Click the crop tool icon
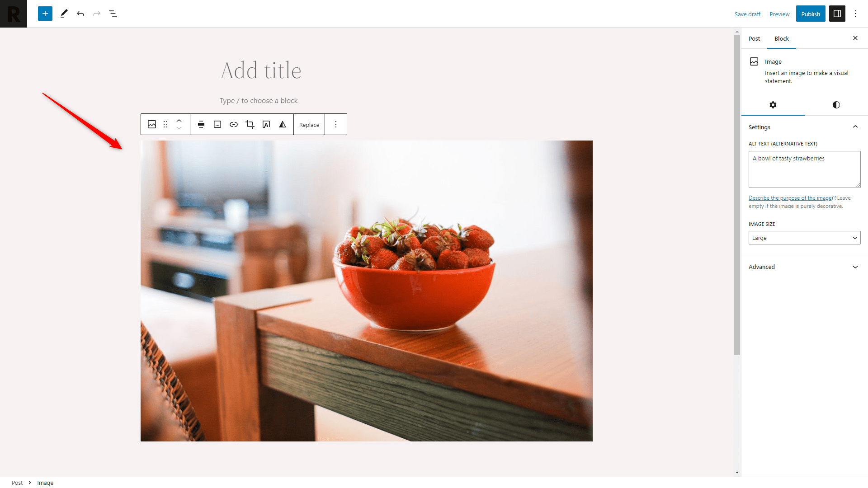Image resolution: width=868 pixels, height=488 pixels. (250, 125)
